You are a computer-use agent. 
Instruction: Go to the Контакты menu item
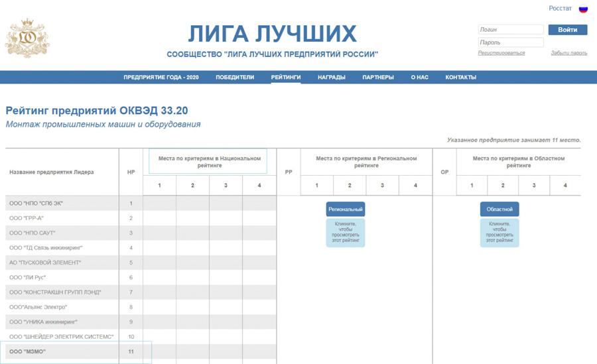pyautogui.click(x=460, y=78)
